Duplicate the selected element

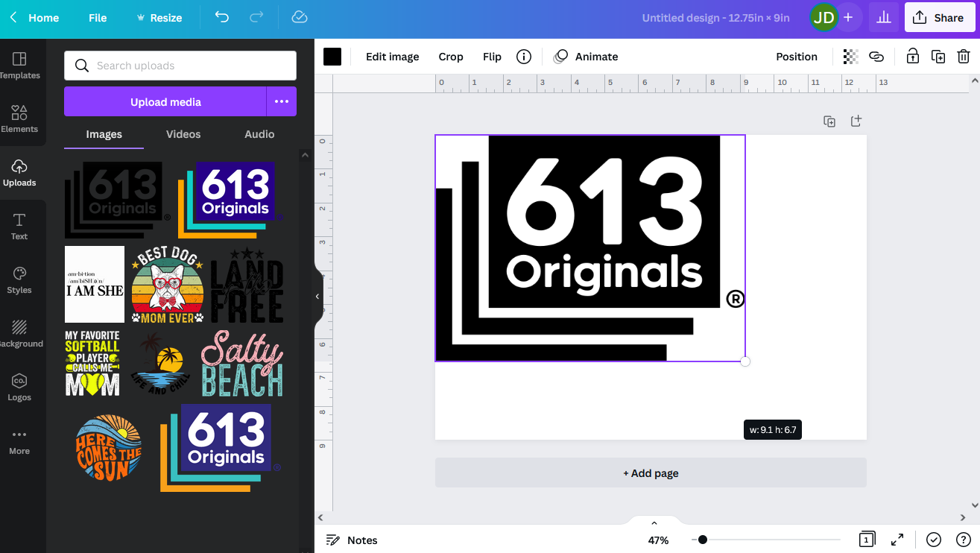[x=938, y=56]
